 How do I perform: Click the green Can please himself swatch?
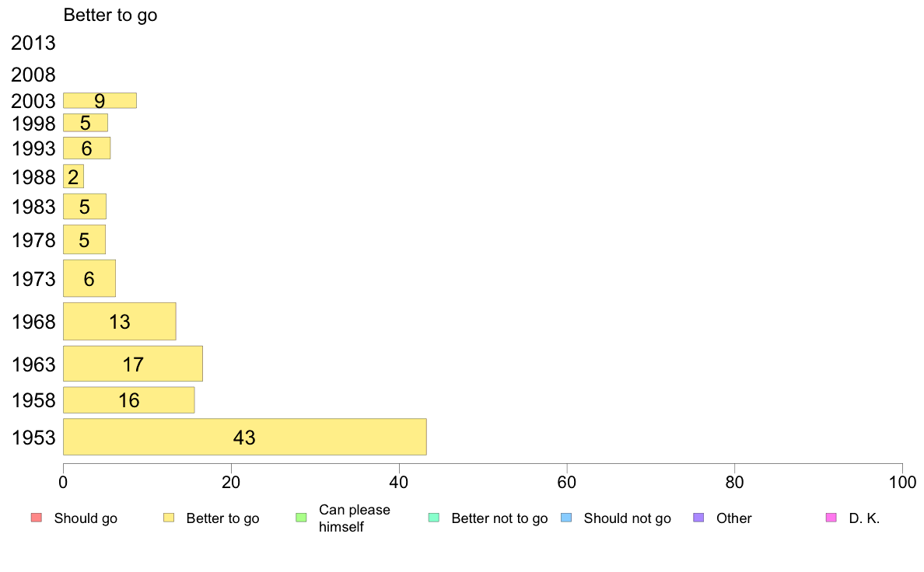[x=301, y=518]
